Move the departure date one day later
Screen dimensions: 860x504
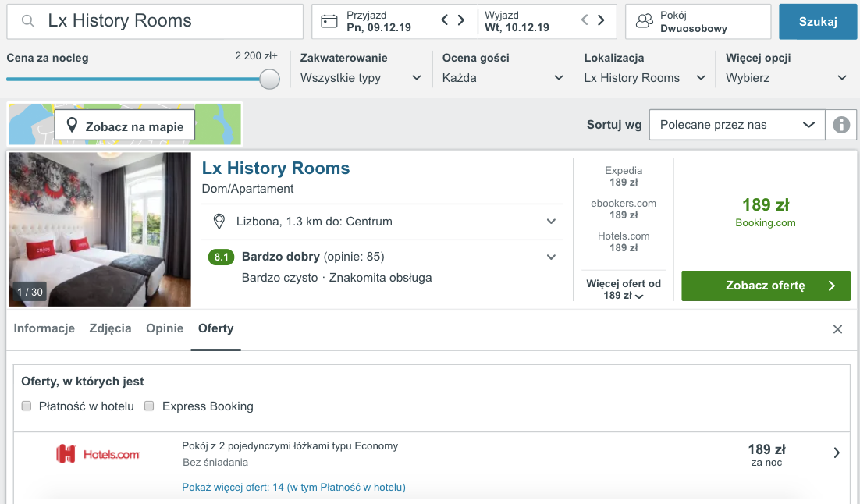click(x=601, y=20)
